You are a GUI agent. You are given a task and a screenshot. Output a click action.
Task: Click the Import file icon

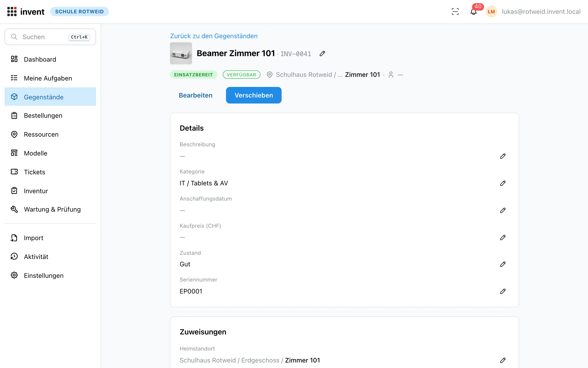tap(14, 238)
